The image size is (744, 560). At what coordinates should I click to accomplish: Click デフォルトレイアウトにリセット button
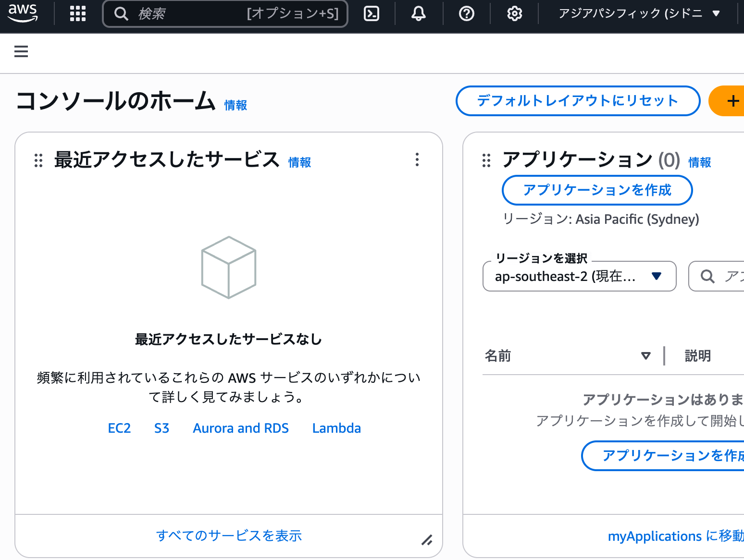click(578, 101)
